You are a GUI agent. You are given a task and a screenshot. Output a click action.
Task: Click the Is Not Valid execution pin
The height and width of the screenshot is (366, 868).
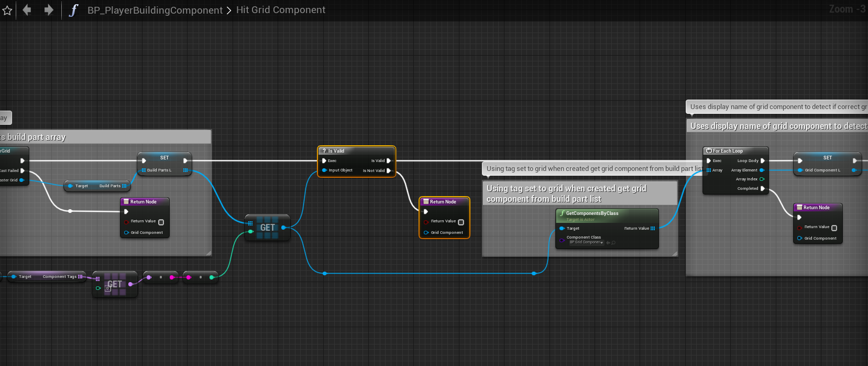tap(389, 171)
